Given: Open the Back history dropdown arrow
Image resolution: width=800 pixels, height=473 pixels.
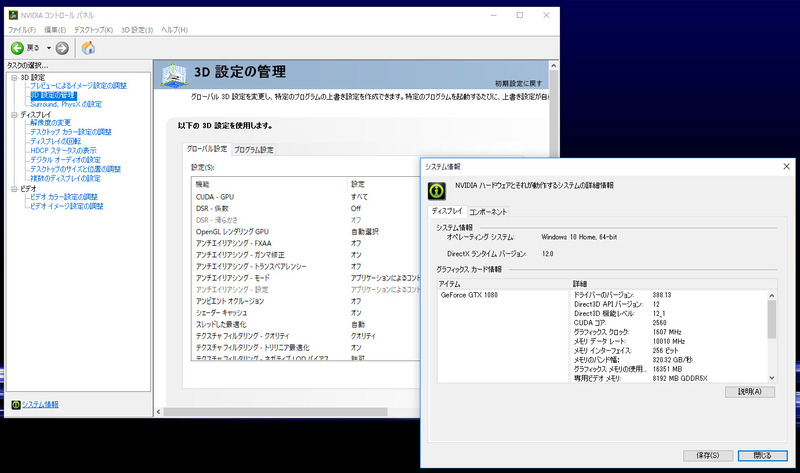Looking at the screenshot, I should click(x=49, y=48).
